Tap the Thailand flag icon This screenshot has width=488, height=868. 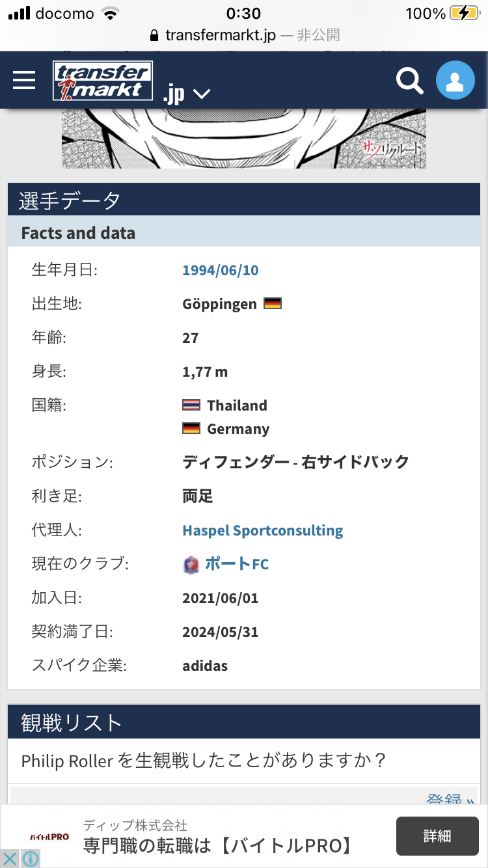[x=191, y=405]
